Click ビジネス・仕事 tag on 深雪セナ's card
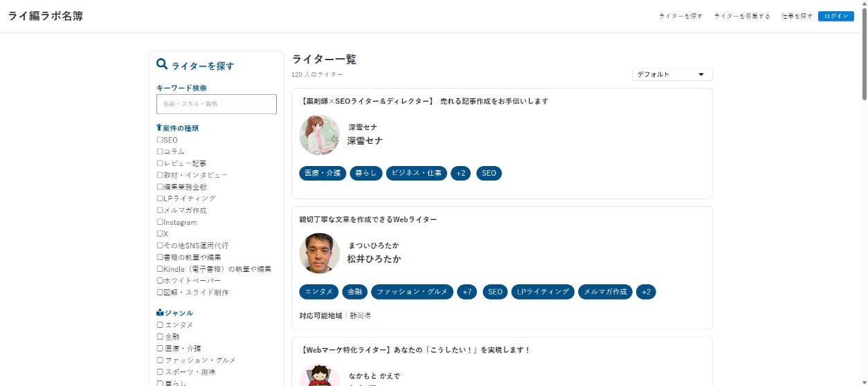This screenshot has height=386, width=868. tap(416, 174)
